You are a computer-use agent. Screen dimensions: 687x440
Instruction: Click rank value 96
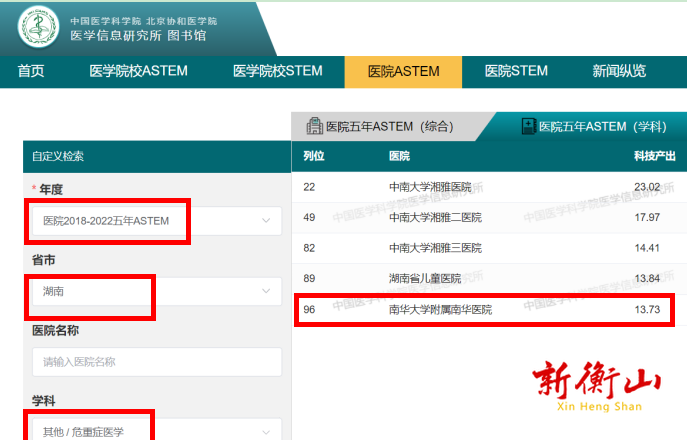[309, 309]
